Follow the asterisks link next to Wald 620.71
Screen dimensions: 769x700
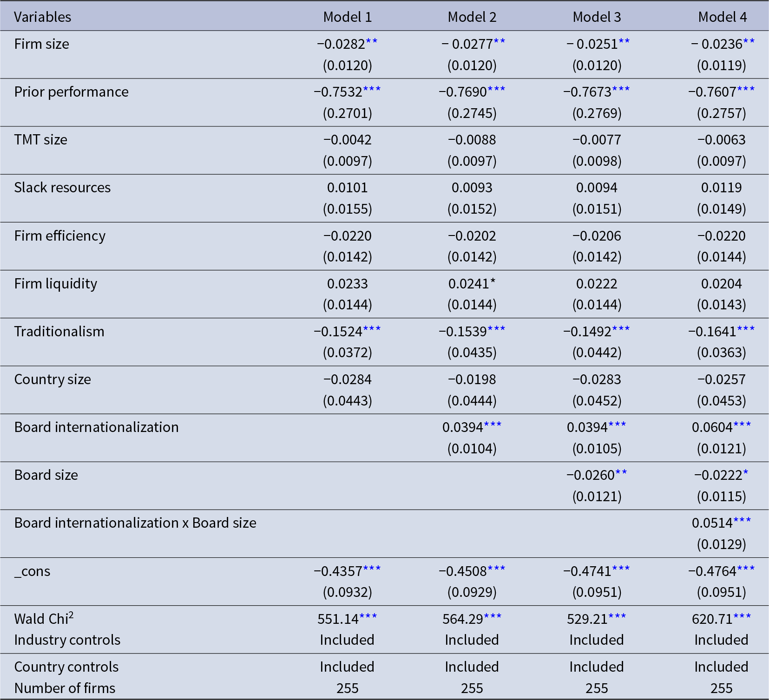pyautogui.click(x=742, y=618)
